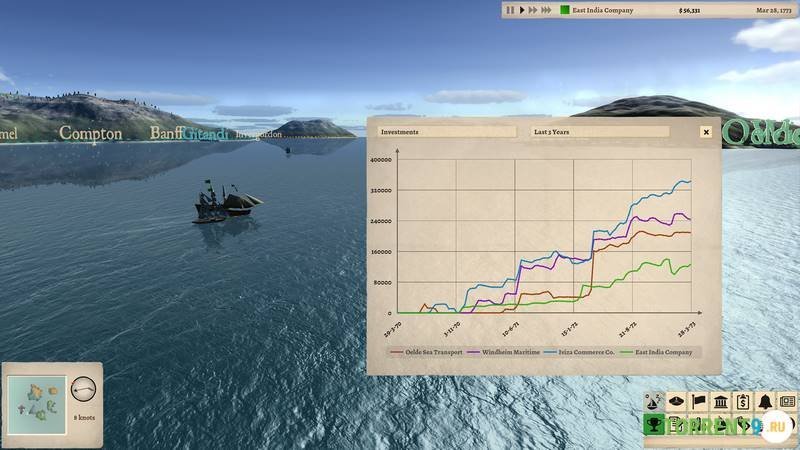This screenshot has height=450, width=800.
Task: Open the sailboat fleet icon
Action: 653,402
